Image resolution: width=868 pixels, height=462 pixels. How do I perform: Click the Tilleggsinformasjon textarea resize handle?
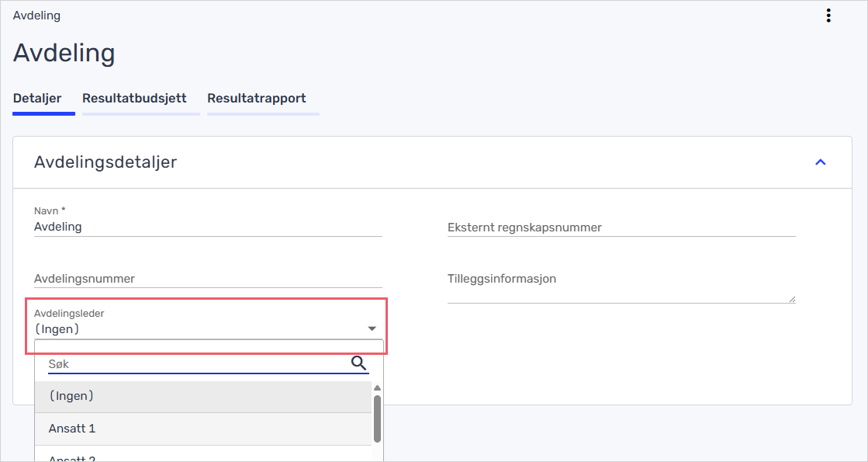tap(791, 299)
